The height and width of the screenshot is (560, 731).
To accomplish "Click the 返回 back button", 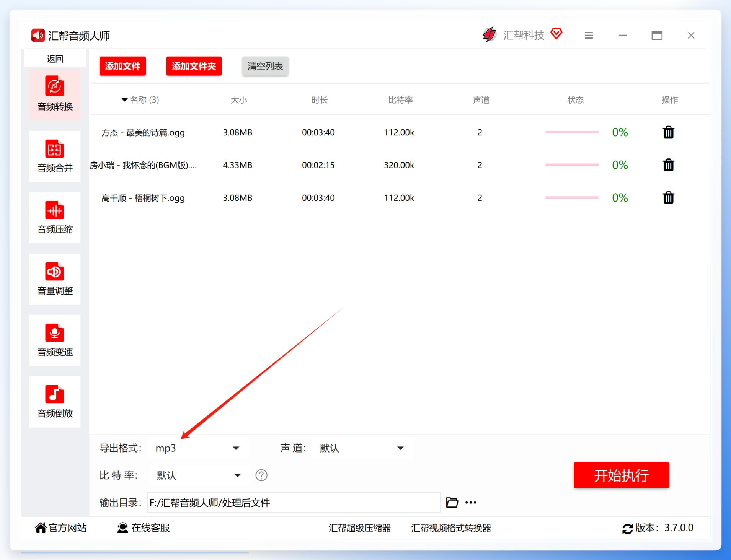I will pos(55,59).
